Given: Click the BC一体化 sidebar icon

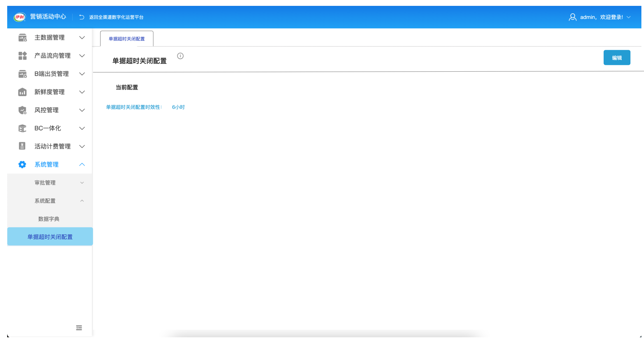Looking at the screenshot, I should (x=22, y=128).
